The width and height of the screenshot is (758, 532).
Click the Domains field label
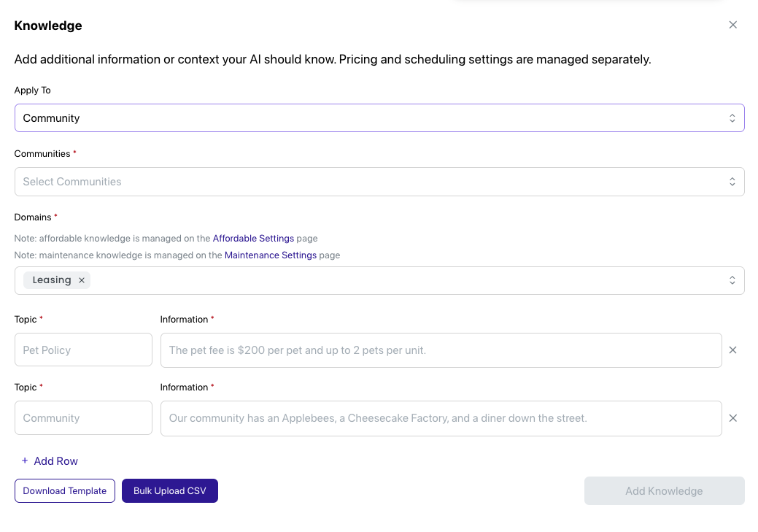[32, 217]
